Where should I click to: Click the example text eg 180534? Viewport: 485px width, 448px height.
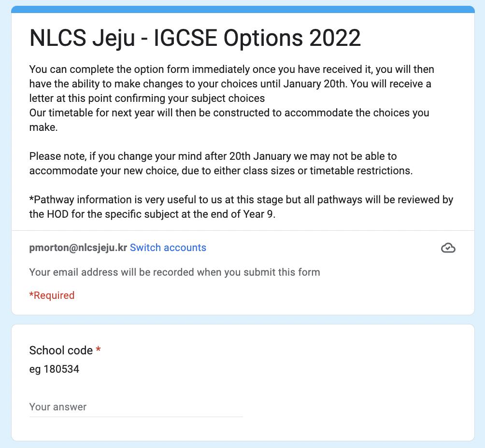click(54, 369)
